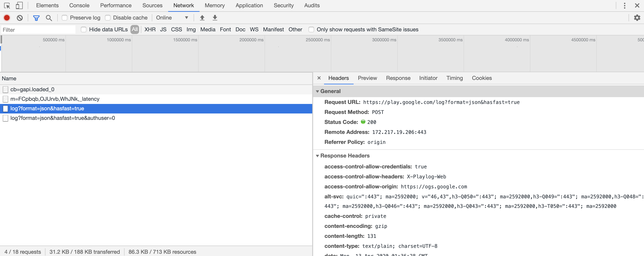Enable Disable cache checkbox
Screen dimensions: 644x256
click(108, 18)
